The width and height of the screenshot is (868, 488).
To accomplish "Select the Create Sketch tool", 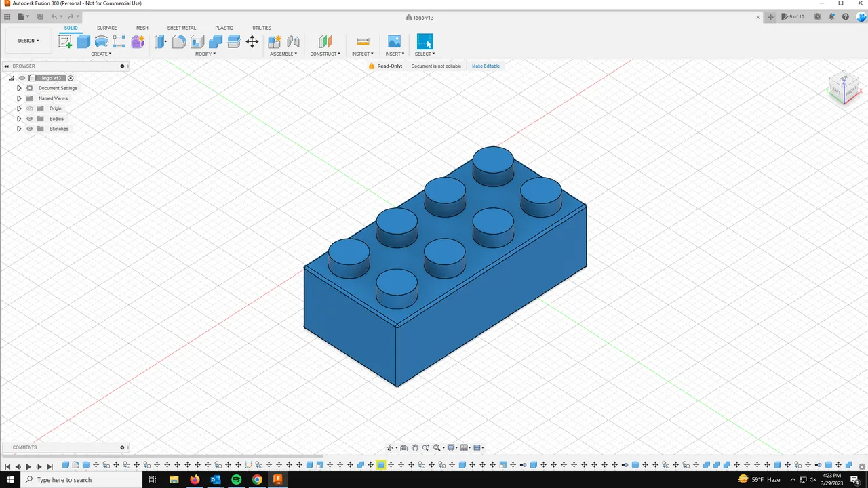I will pyautogui.click(x=65, y=41).
